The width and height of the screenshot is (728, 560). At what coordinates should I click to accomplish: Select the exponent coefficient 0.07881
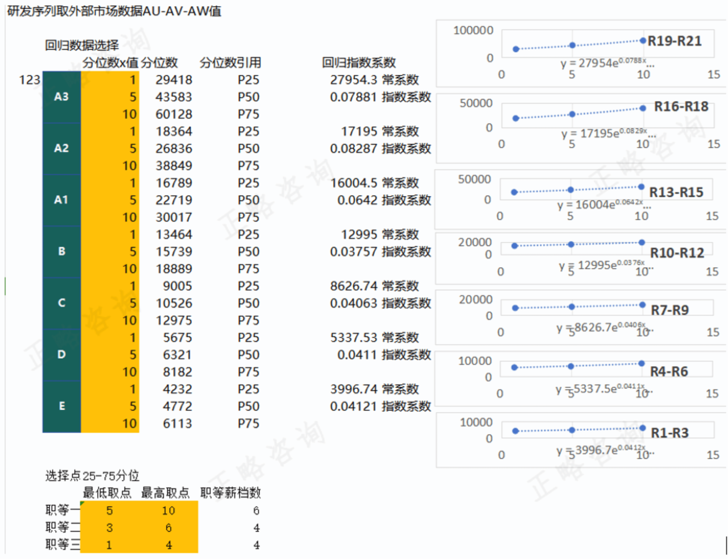coord(354,97)
